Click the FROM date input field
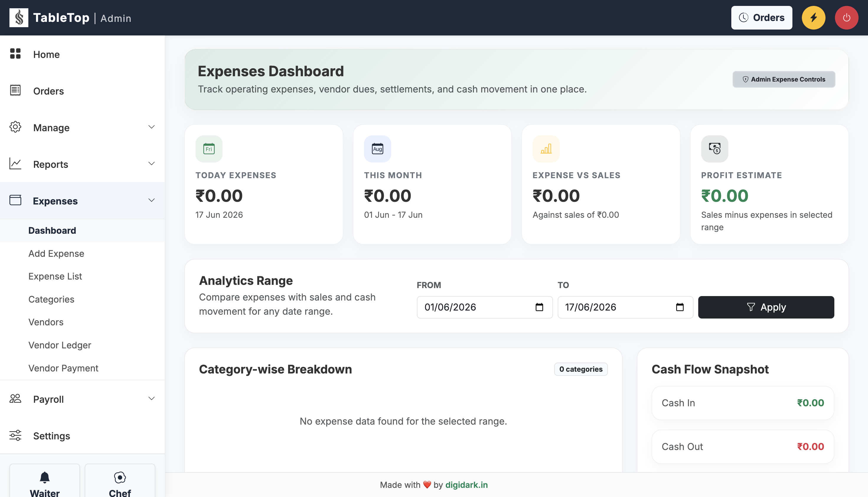Image resolution: width=868 pixels, height=497 pixels. [484, 307]
